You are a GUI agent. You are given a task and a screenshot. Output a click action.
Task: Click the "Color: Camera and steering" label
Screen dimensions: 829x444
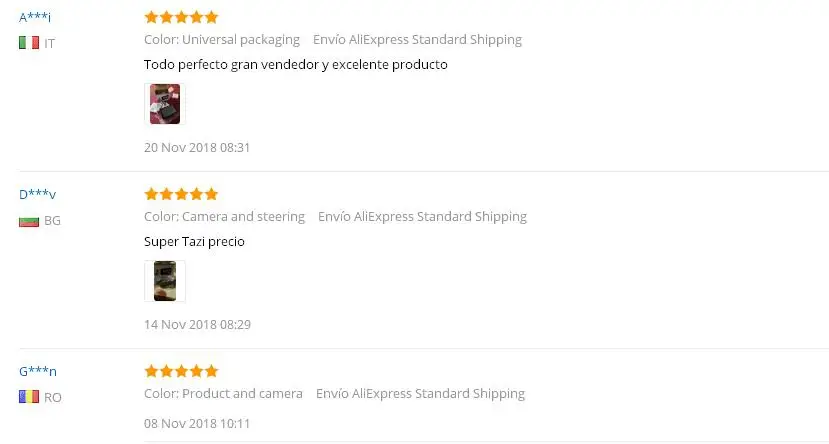click(224, 217)
